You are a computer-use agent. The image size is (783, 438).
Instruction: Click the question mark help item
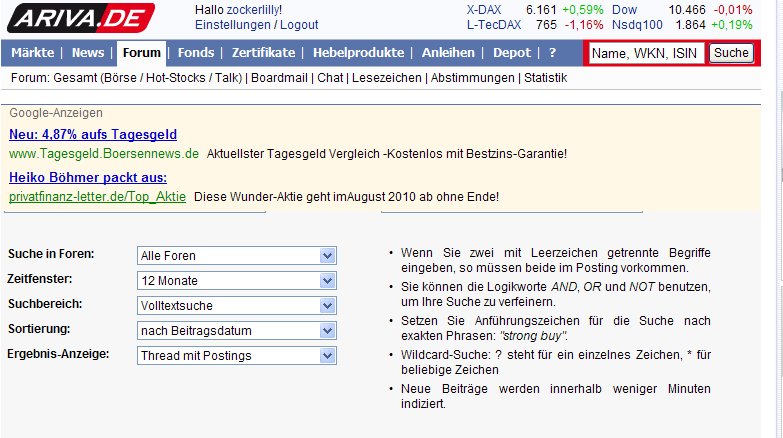click(552, 53)
